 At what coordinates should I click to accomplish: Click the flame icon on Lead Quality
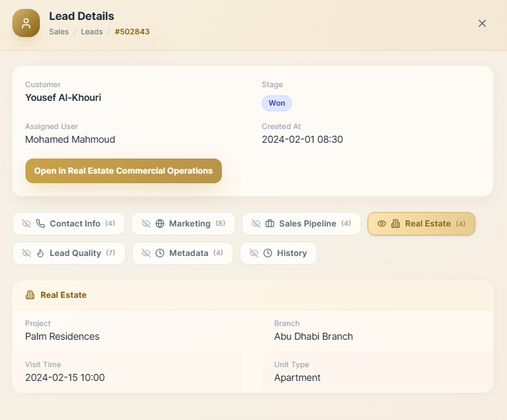41,253
